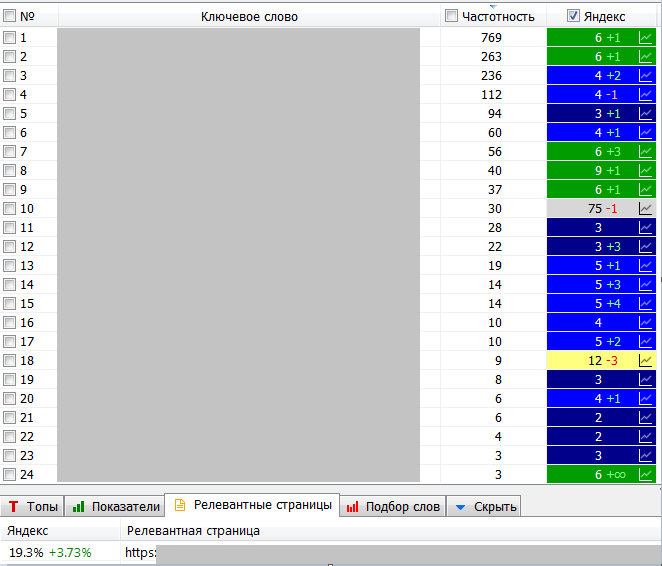Open the position chart icon in row 22
Viewport: 662px width, 566px height.
coord(645,436)
